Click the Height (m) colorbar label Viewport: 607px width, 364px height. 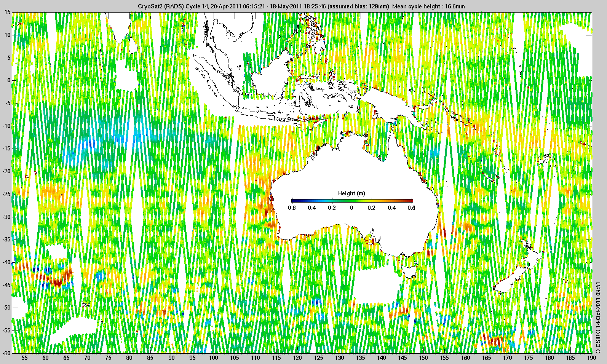tap(351, 193)
